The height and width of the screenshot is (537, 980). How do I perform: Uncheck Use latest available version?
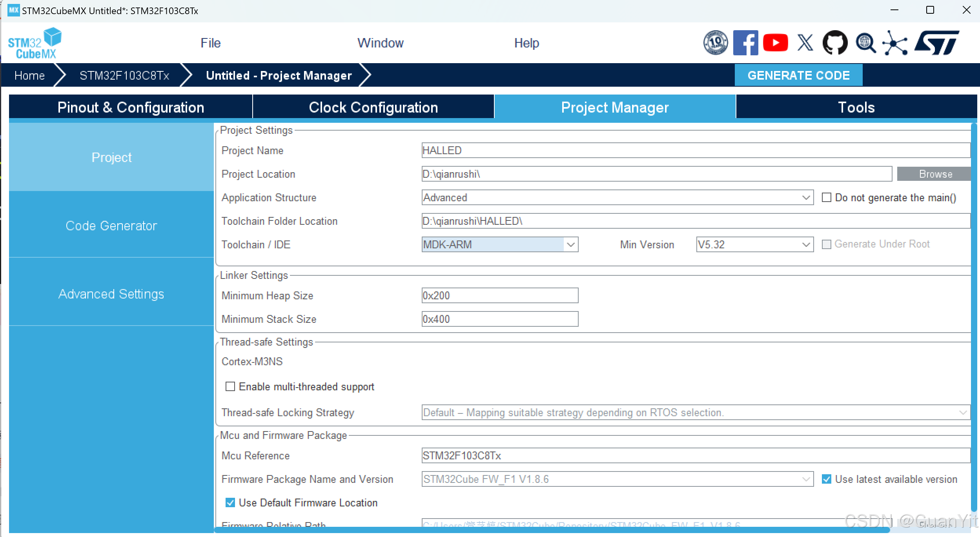[826, 479]
